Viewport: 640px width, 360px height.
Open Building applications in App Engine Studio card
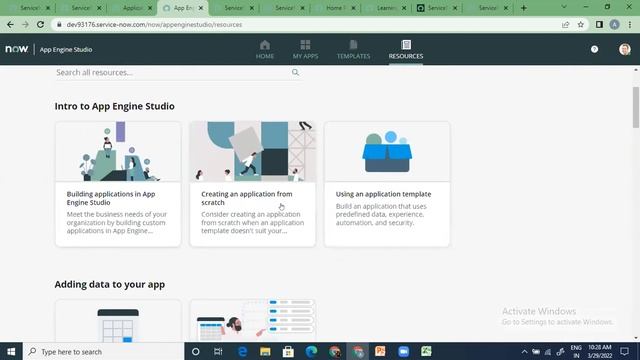click(x=118, y=184)
